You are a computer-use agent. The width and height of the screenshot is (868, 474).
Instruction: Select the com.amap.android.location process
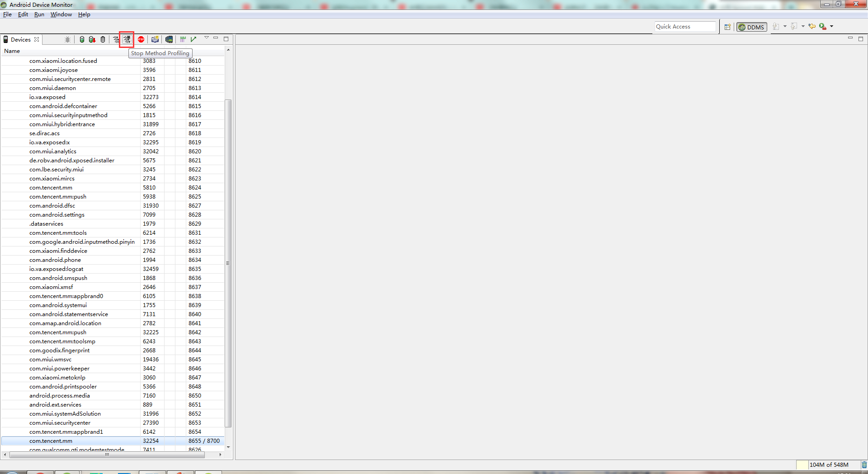click(x=113, y=323)
